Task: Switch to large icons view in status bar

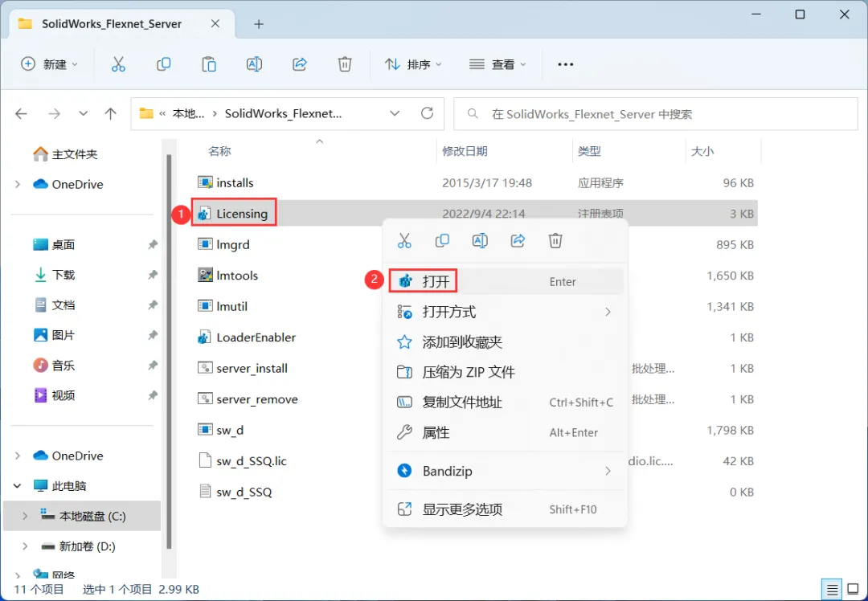Action: click(x=853, y=590)
